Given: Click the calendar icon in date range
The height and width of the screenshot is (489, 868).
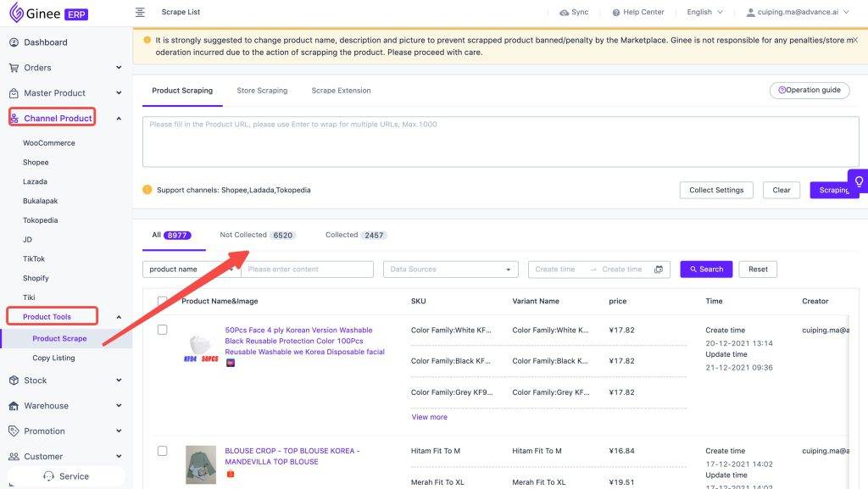Looking at the screenshot, I should (658, 270).
